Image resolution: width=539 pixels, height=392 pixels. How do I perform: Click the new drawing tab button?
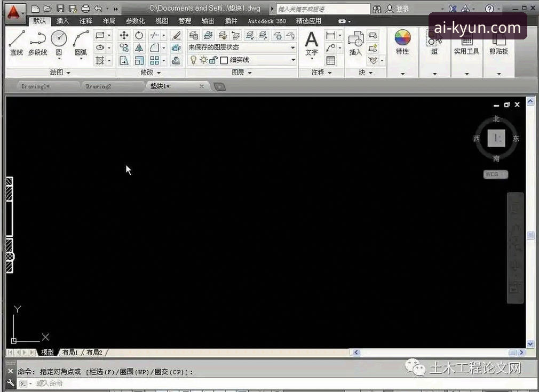(x=219, y=86)
